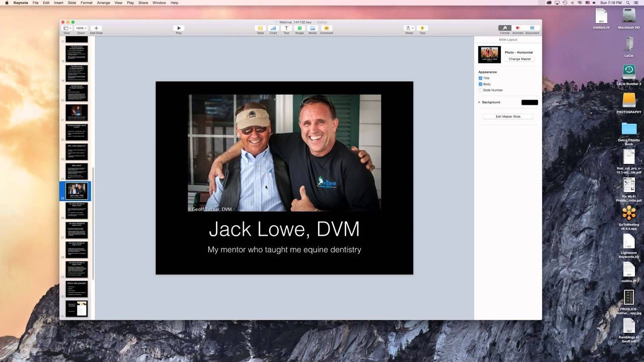Insert a Chart from toolbar
This screenshot has width=644, height=362.
tap(273, 28)
